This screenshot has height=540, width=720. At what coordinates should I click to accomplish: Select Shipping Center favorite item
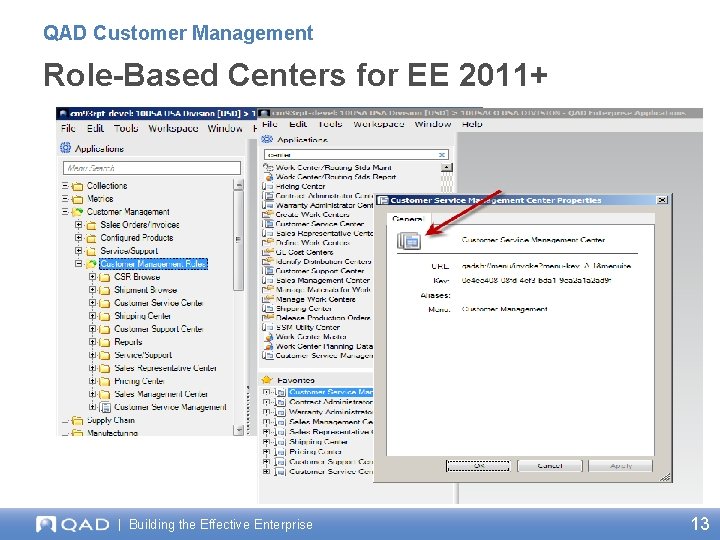[318, 442]
